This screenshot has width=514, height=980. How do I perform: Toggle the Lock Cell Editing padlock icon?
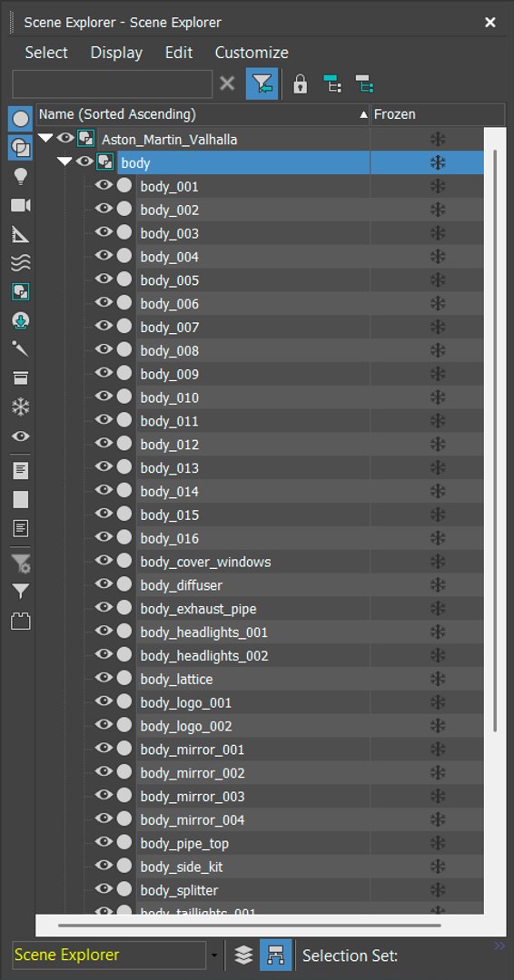click(301, 83)
